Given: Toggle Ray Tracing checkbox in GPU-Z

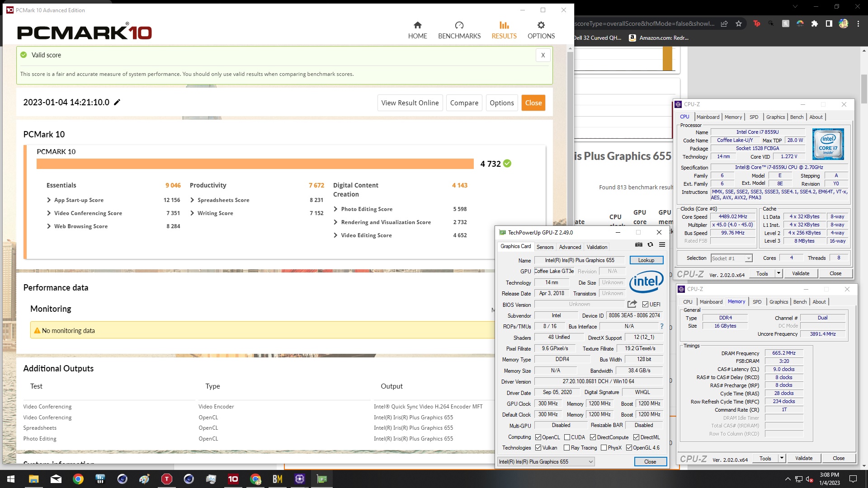Looking at the screenshot, I should [566, 448].
